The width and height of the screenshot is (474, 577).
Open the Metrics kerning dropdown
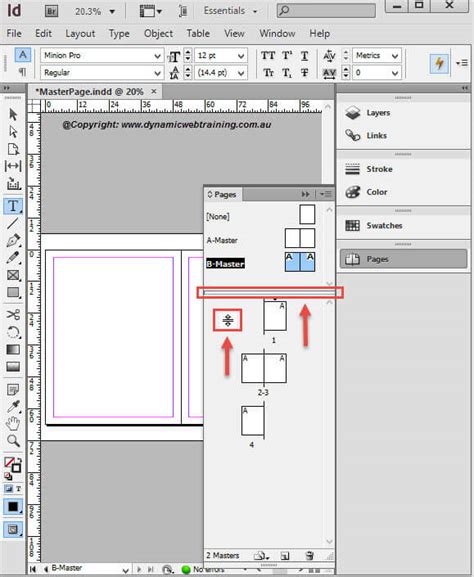click(395, 56)
